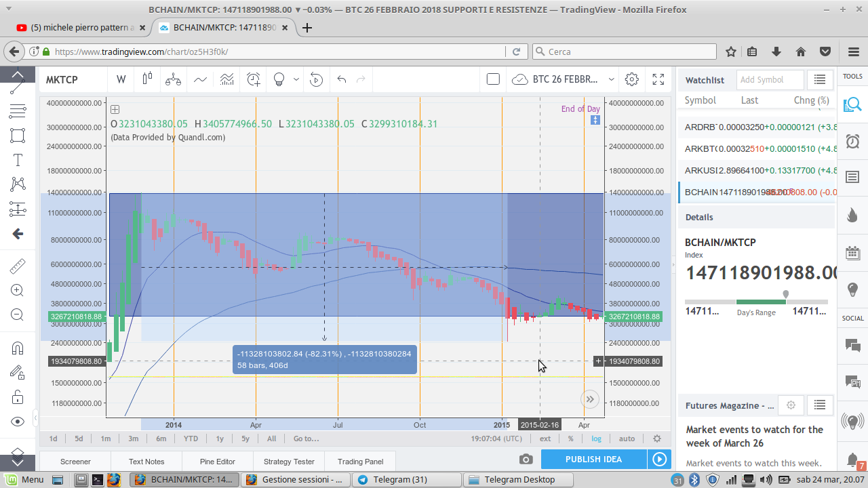Open the W time interval dropdown
This screenshot has width=868, height=488.
121,79
